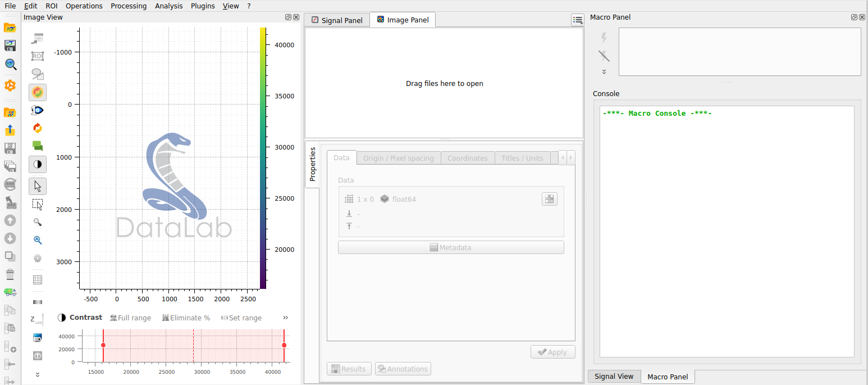Open the ROI menu
The height and width of the screenshot is (385, 868).
point(52,6)
